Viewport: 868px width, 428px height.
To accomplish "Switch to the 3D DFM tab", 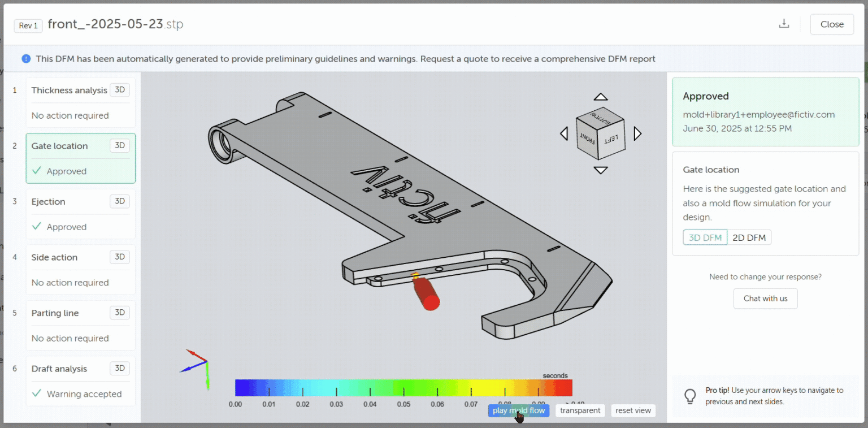I will (x=705, y=237).
